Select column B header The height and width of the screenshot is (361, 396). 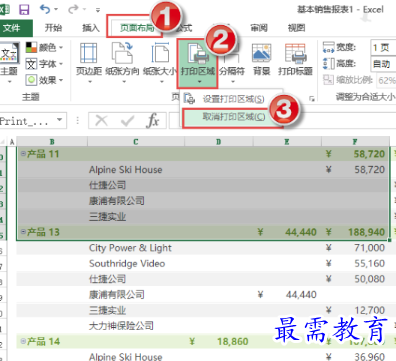coord(52,142)
